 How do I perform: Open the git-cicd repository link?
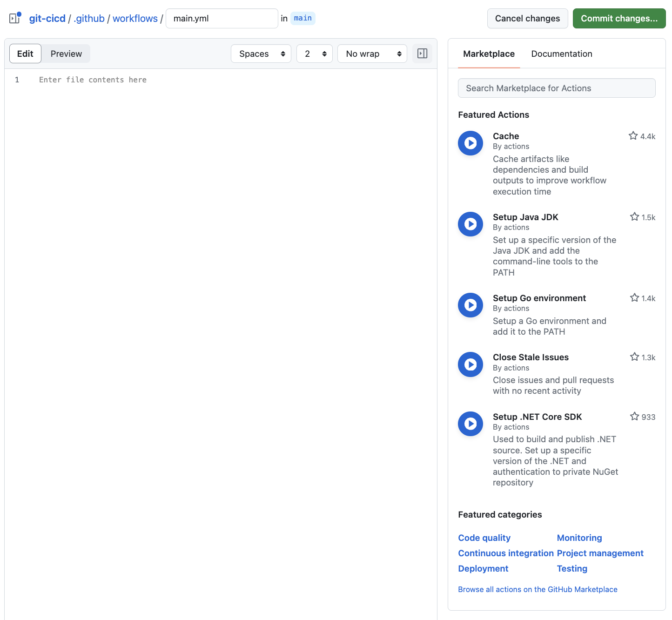click(47, 18)
